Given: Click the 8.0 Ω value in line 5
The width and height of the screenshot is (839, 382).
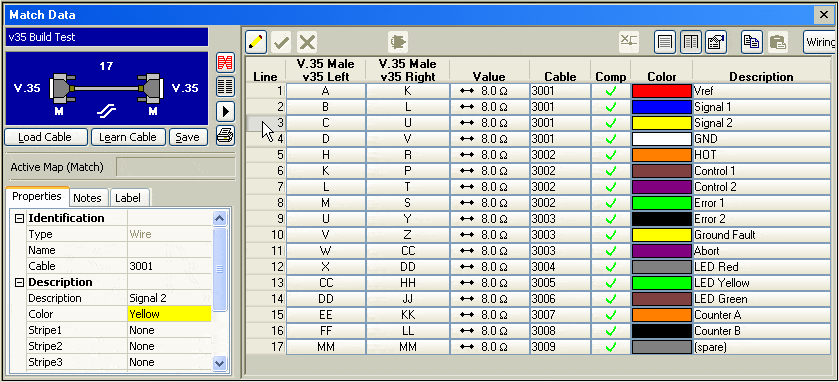Looking at the screenshot, I should pos(489,155).
